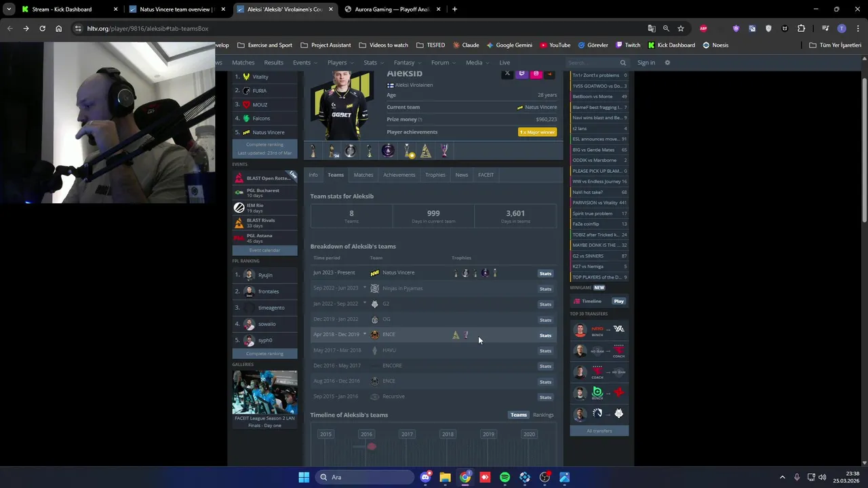
Task: Open FACEIT League Season 2 gallery thumbnail
Action: pyautogui.click(x=264, y=392)
